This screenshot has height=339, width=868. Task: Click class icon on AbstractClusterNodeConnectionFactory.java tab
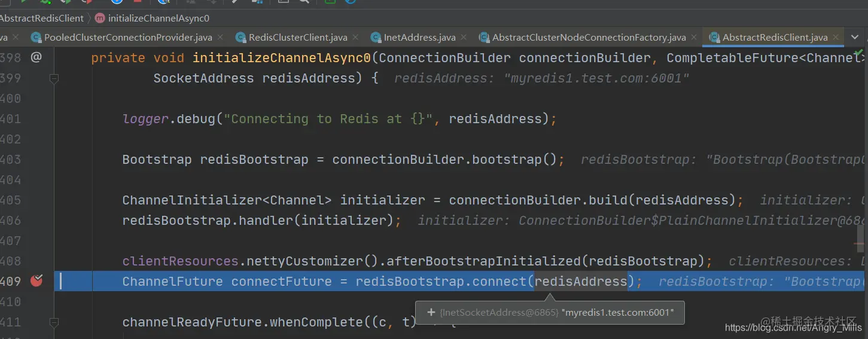(484, 38)
